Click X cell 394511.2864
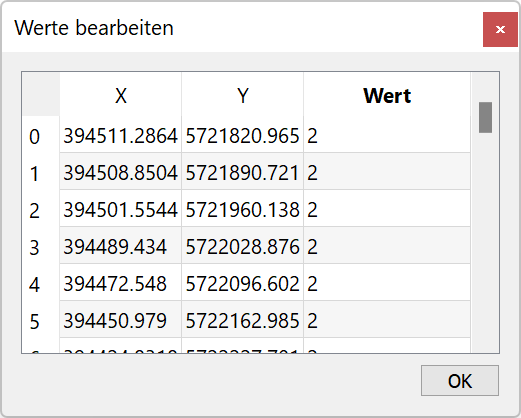The image size is (521, 418). [121, 135]
